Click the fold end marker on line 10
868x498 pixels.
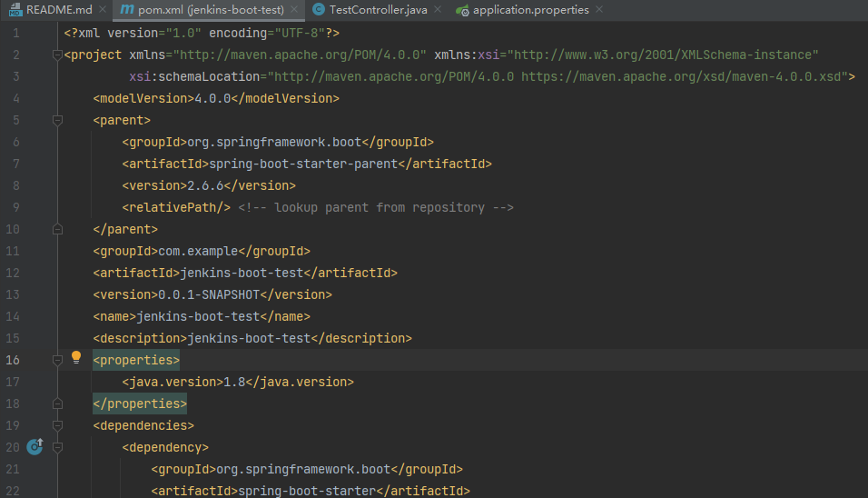pos(57,229)
